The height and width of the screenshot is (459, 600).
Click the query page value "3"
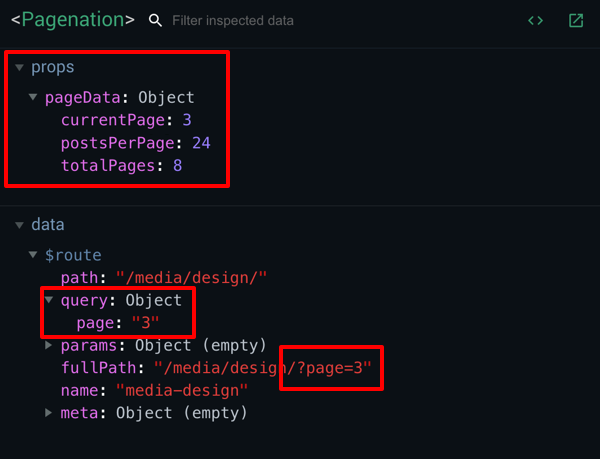[x=145, y=323]
